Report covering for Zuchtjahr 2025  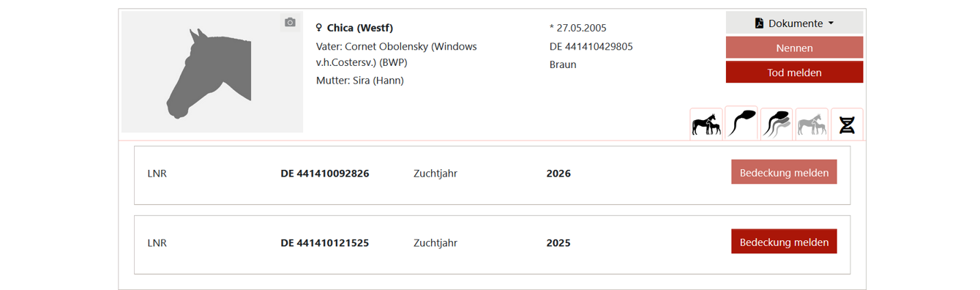pyautogui.click(x=784, y=242)
